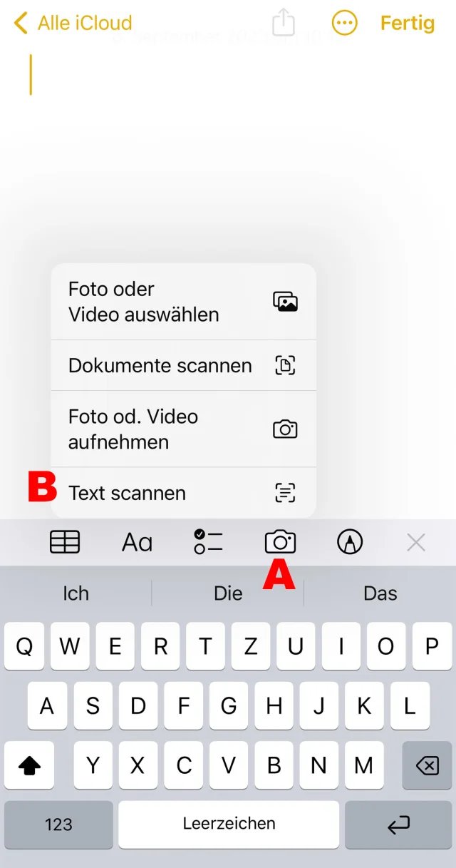The image size is (456, 868).
Task: Choose Foto oder Video auswählen
Action: point(183,302)
